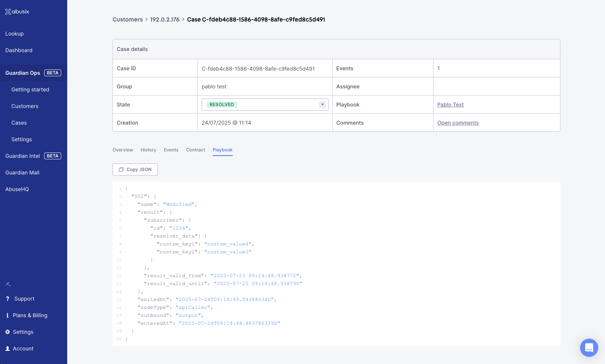Click the enteredAt timestamp value

pos(229,323)
